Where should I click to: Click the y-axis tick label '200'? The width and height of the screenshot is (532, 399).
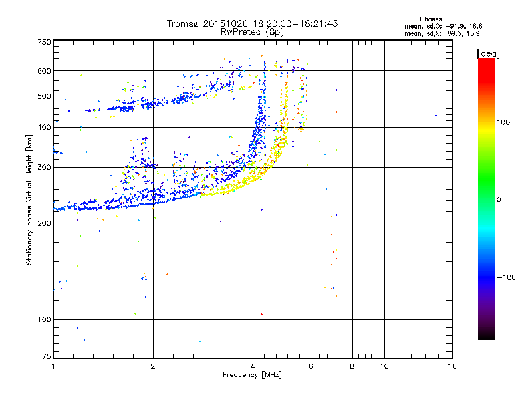pos(44,223)
